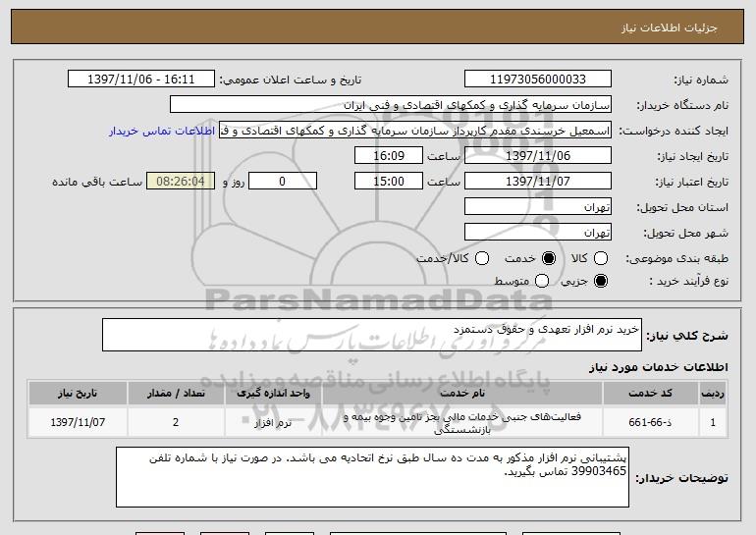Click the تعداد / مقدار column header

point(176,394)
